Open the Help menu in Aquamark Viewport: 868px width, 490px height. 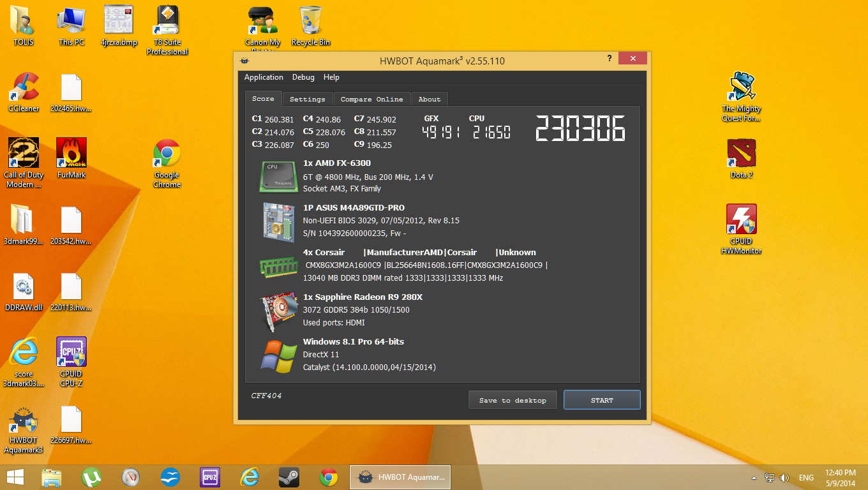[331, 77]
